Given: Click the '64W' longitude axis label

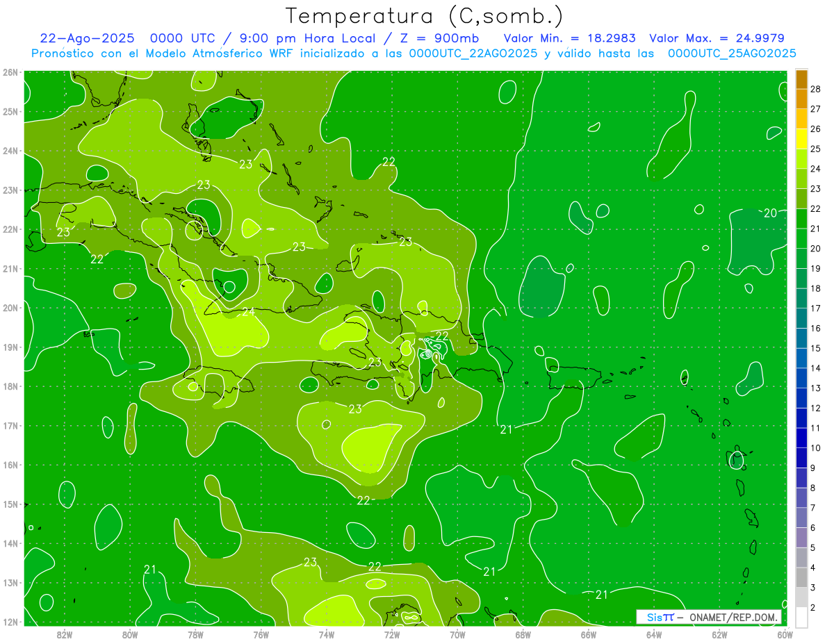Looking at the screenshot, I should pos(654,634).
